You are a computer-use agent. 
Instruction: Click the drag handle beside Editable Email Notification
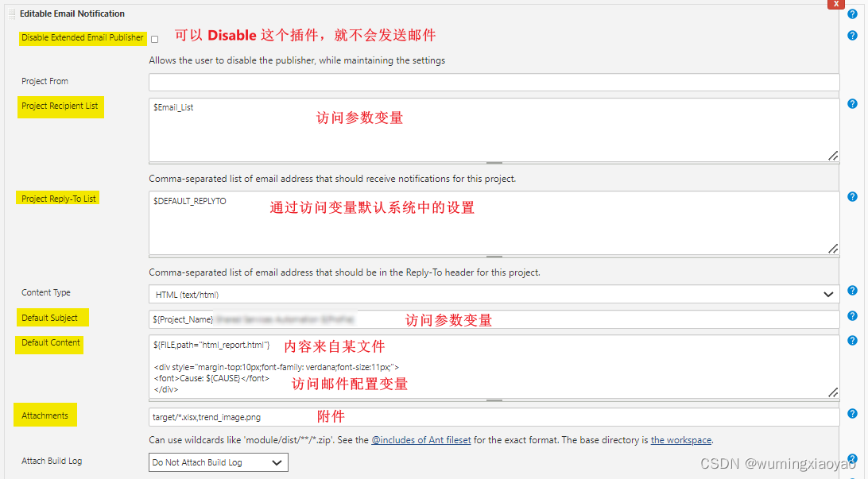point(12,14)
